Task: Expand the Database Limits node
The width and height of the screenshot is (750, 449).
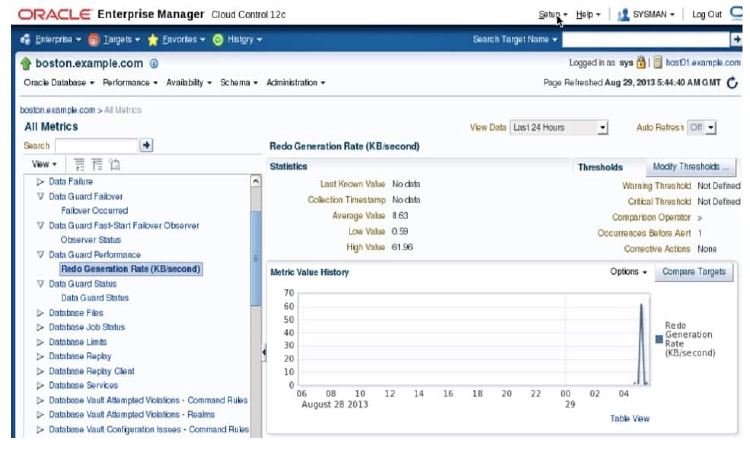Action: (40, 342)
